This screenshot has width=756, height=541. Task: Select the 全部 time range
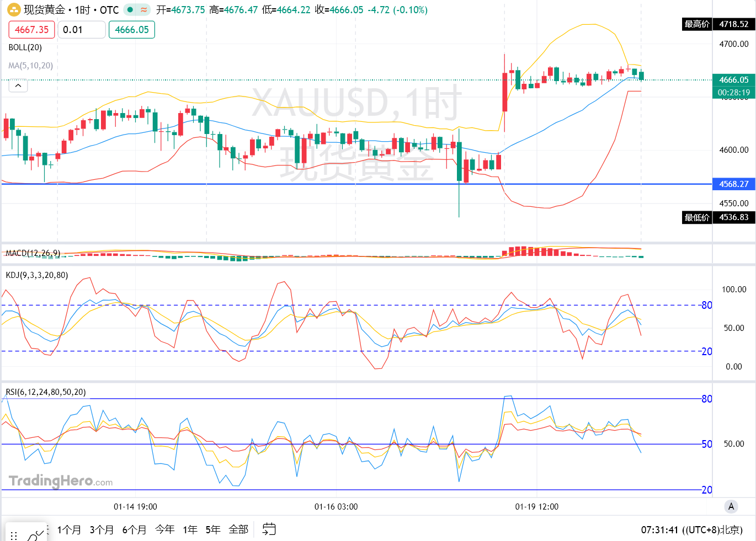pyautogui.click(x=238, y=530)
